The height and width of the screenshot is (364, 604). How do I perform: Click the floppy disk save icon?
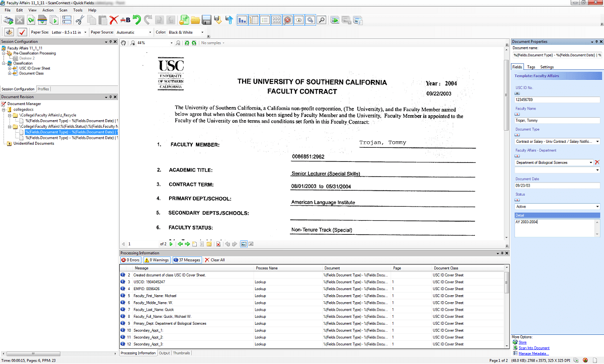click(206, 20)
